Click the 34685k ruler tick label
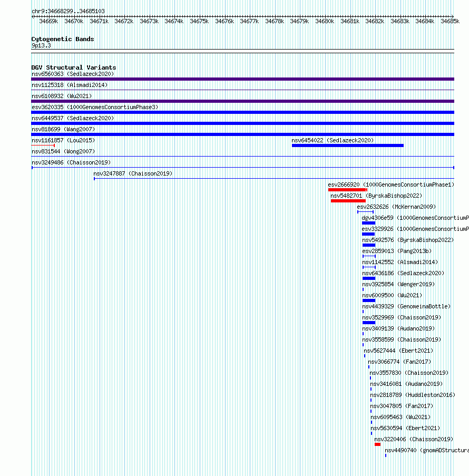 tap(450, 21)
